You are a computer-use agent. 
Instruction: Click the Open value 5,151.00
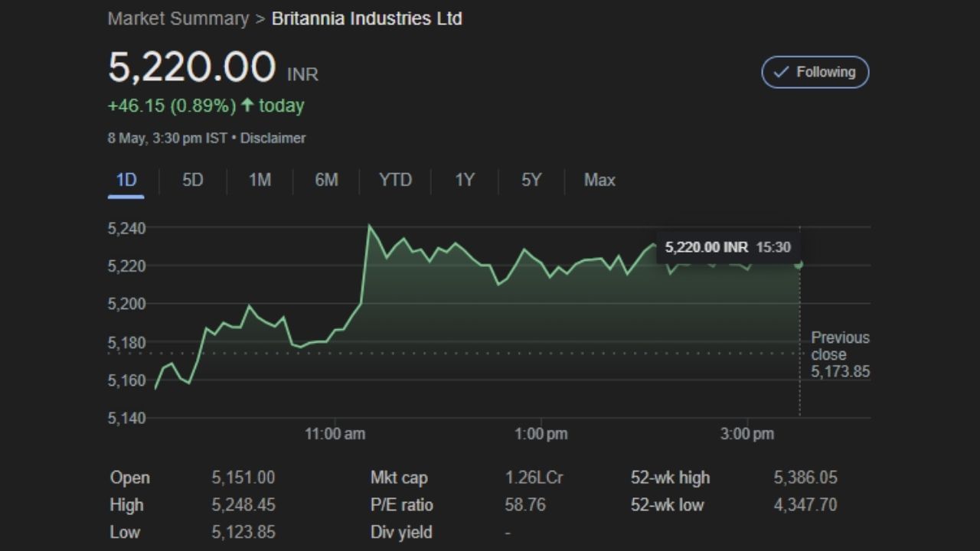pos(243,478)
